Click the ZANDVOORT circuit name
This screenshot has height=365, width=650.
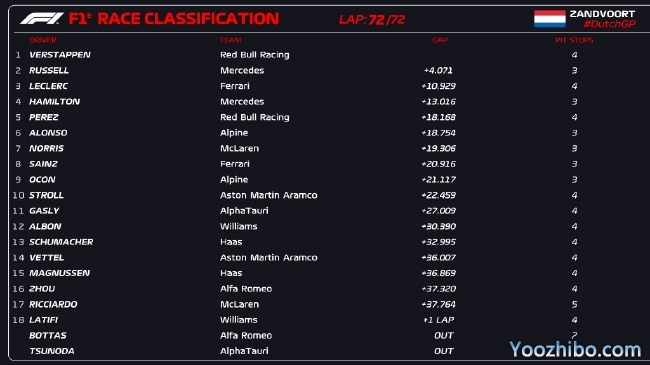(x=602, y=14)
